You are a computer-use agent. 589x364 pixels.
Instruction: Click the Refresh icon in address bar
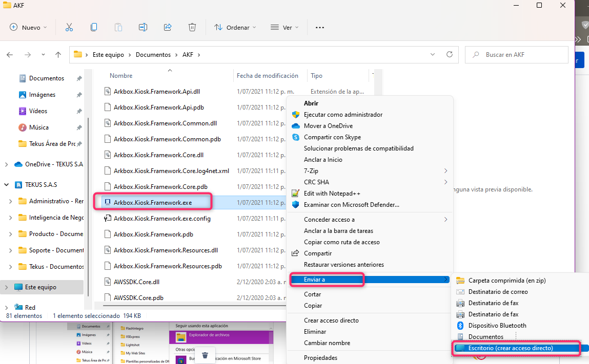pos(450,54)
